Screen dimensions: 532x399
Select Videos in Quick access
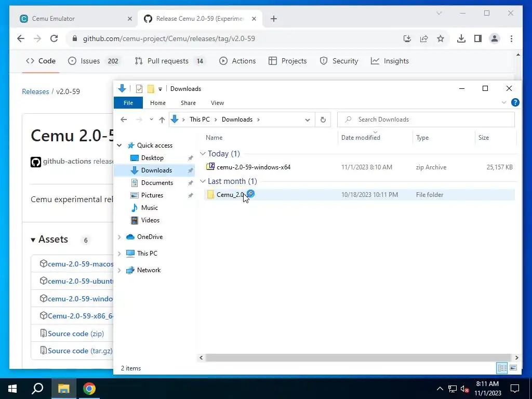150,220
